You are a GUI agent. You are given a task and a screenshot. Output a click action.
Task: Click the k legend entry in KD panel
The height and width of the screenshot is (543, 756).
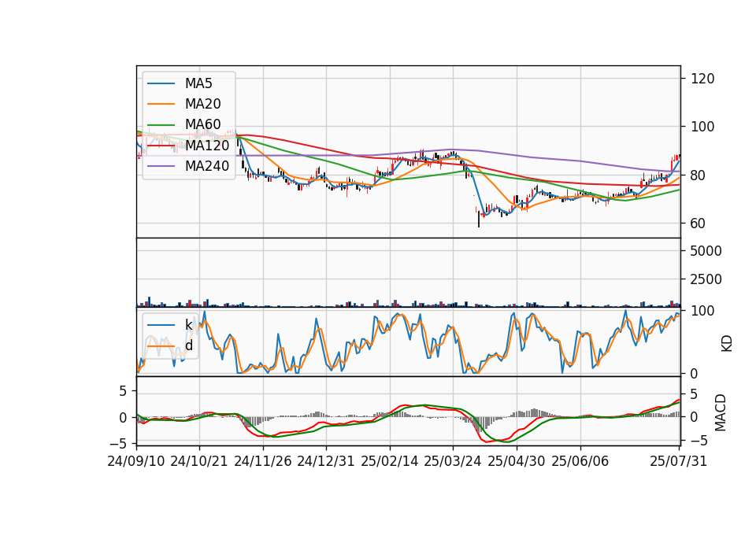click(189, 325)
